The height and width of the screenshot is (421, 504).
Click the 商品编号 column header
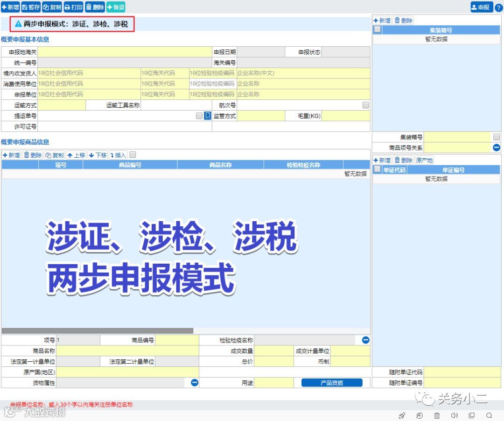(130, 165)
